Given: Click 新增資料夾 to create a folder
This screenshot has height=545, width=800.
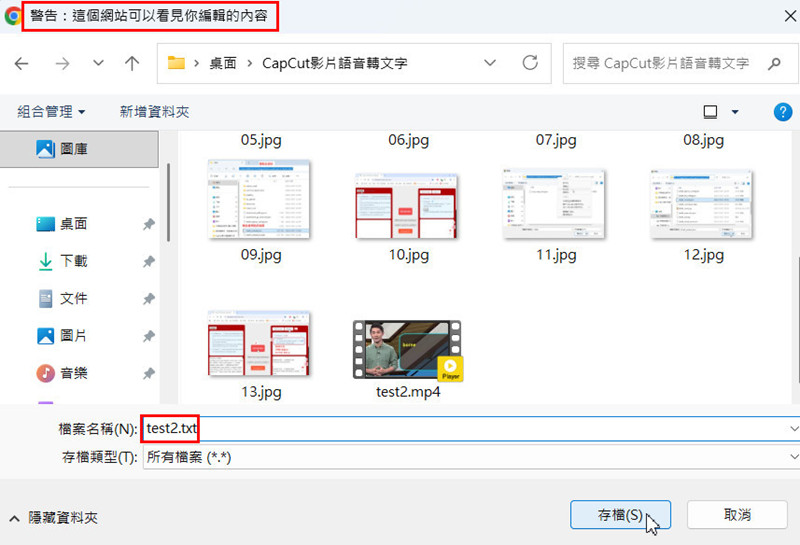Looking at the screenshot, I should click(x=154, y=112).
